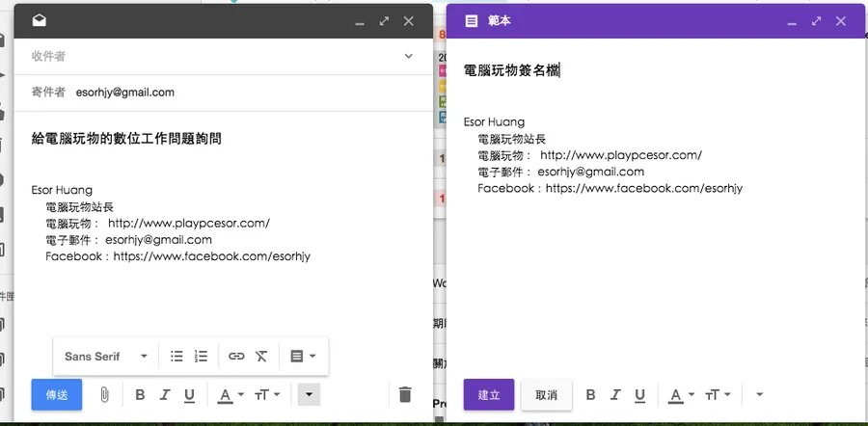Click 電子郵件 line in the template window
This screenshot has width=868, height=426.
561,172
